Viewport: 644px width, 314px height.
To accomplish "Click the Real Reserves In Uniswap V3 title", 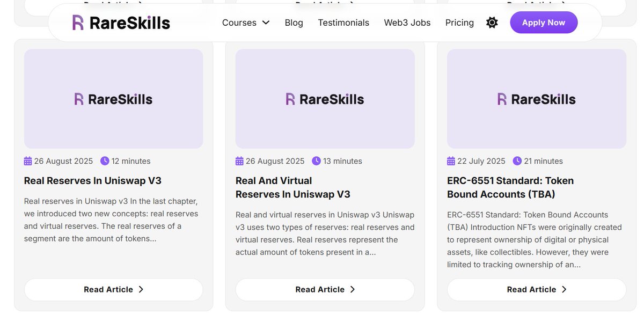I will (x=93, y=181).
